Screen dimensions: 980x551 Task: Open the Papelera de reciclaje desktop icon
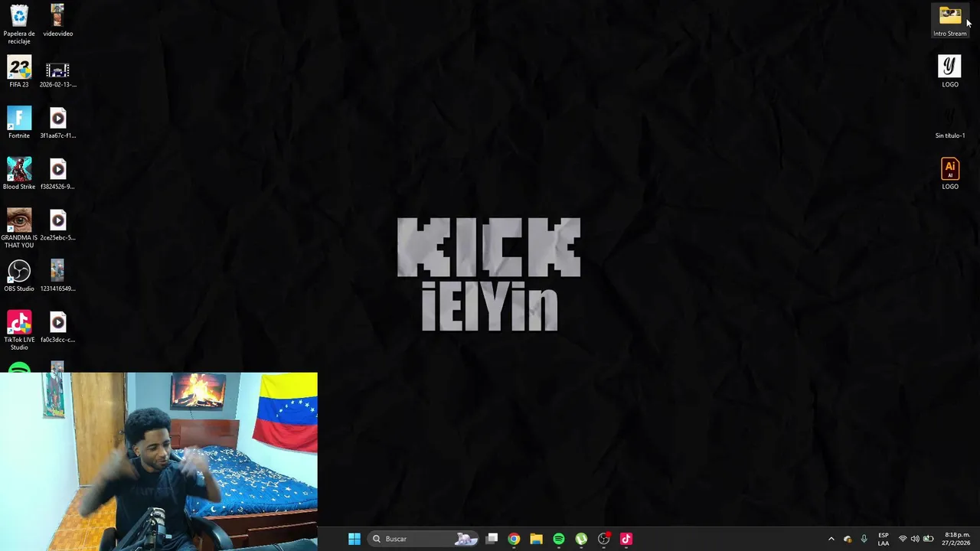click(19, 24)
